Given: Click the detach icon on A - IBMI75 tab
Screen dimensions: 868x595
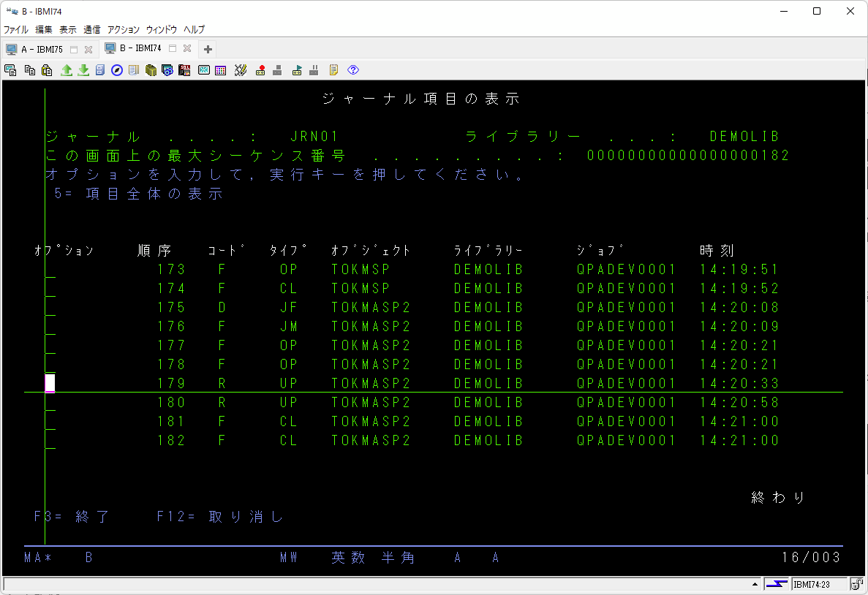Looking at the screenshot, I should tap(74, 49).
